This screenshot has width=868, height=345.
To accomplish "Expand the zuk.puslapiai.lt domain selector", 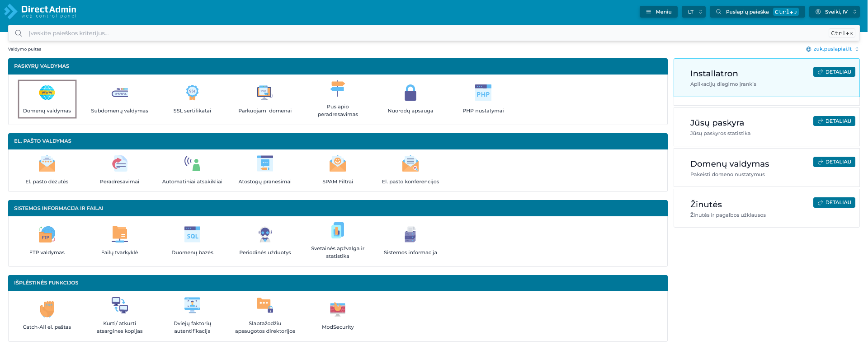I will point(832,49).
